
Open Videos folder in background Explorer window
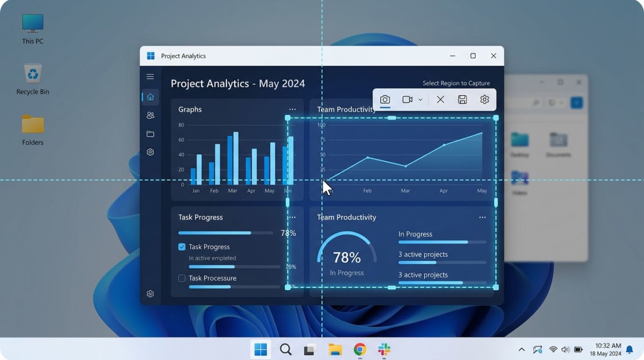[x=519, y=182]
